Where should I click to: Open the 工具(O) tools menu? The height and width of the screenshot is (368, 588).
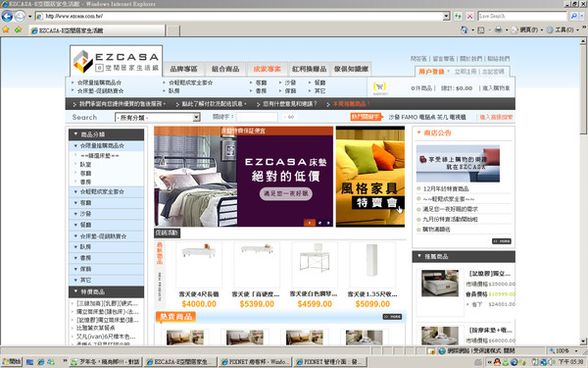click(x=563, y=29)
